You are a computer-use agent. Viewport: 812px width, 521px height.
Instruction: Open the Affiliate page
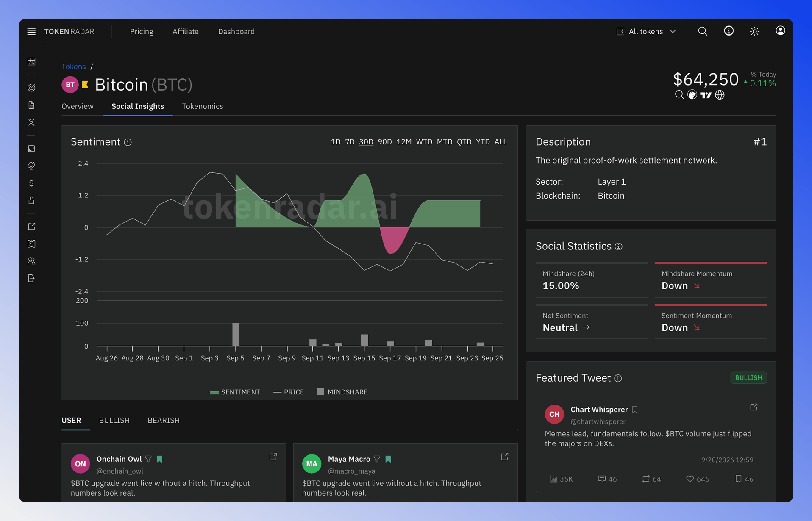(x=186, y=31)
